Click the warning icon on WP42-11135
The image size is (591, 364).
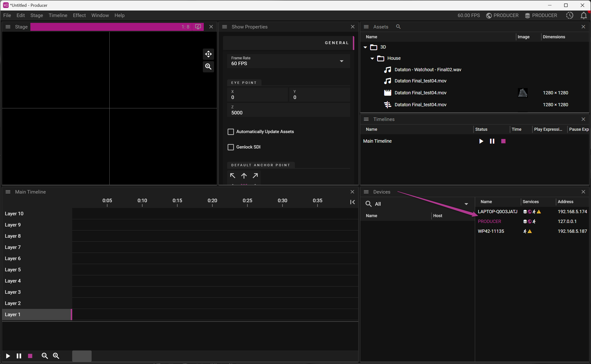pos(530,231)
